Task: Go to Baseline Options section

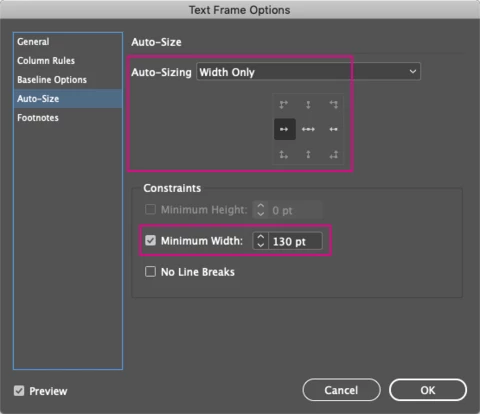Action: click(68, 80)
